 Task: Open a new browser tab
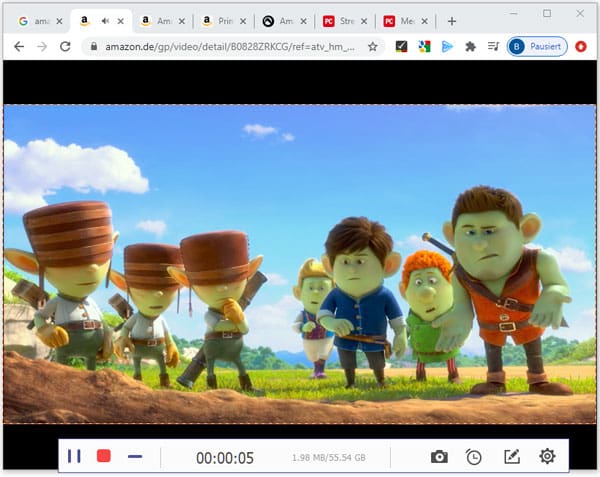point(452,21)
